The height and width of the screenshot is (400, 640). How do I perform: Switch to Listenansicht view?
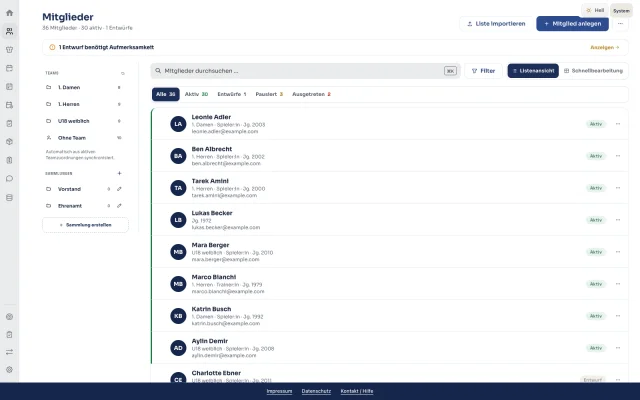point(533,71)
